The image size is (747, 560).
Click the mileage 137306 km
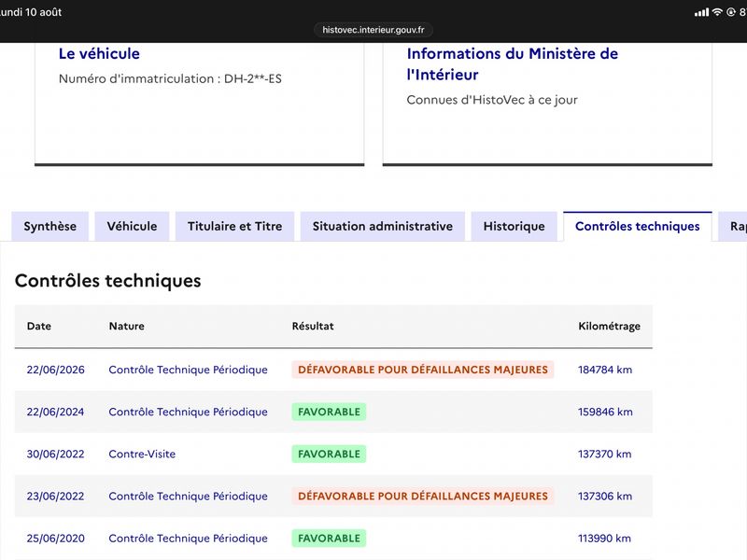tap(605, 497)
